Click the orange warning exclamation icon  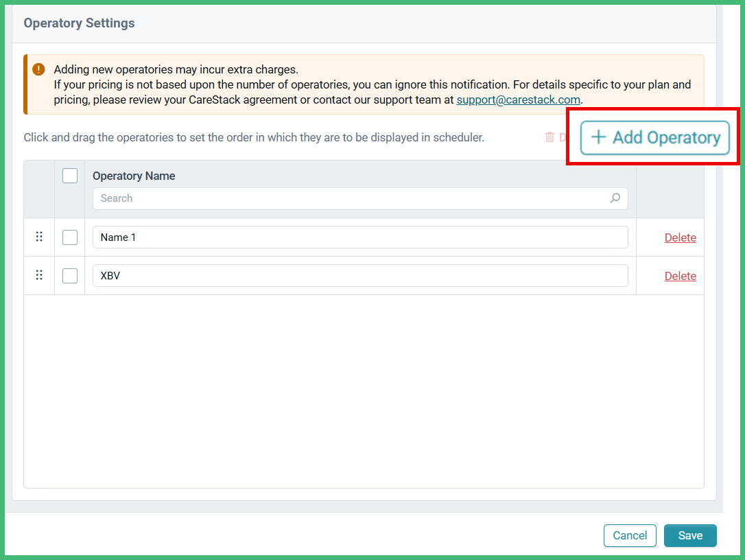pyautogui.click(x=38, y=69)
